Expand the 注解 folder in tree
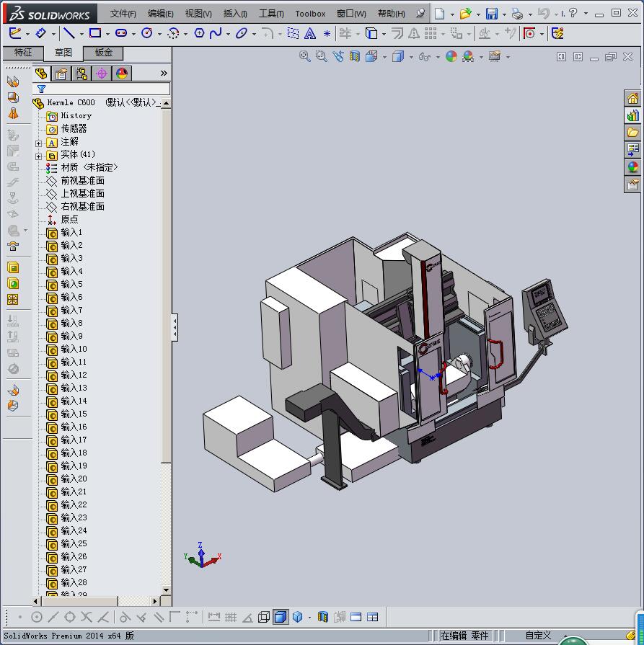The image size is (644, 645). pos(39,142)
